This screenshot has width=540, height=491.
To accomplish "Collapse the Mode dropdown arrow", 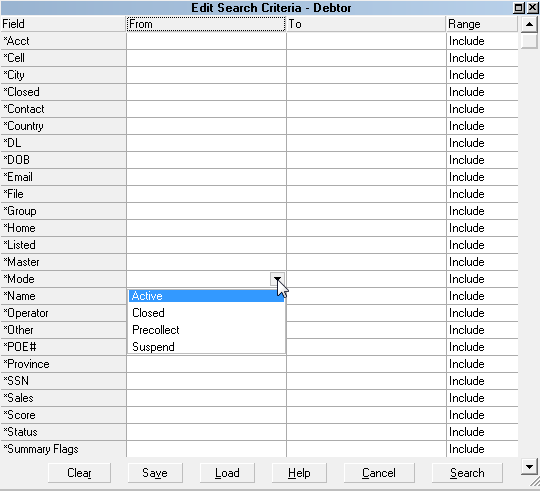I will 277,279.
